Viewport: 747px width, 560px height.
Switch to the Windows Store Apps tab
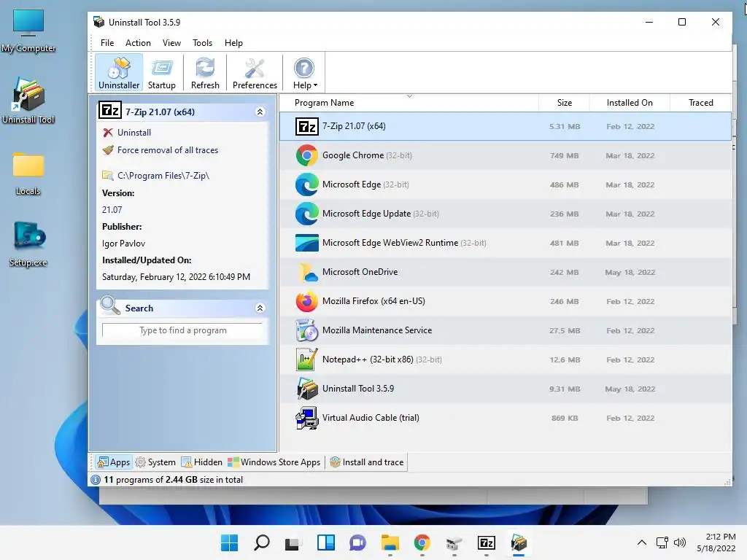coord(274,462)
